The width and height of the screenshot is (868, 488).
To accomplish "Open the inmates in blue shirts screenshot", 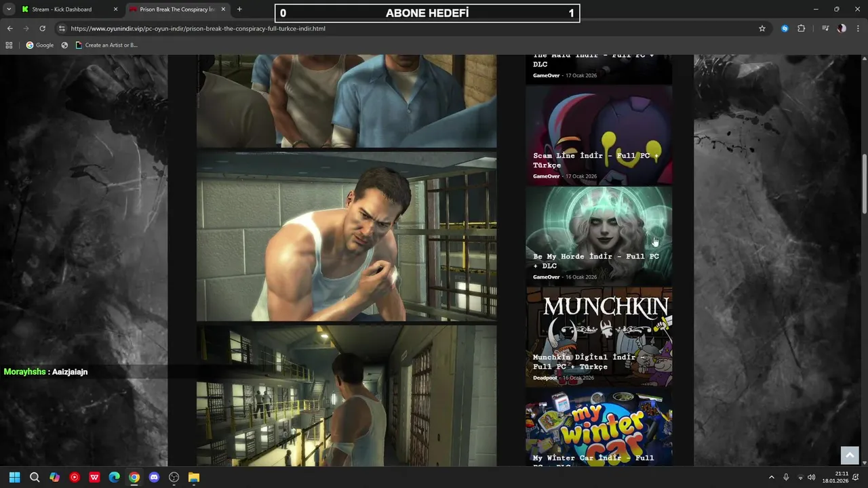I will [347, 101].
